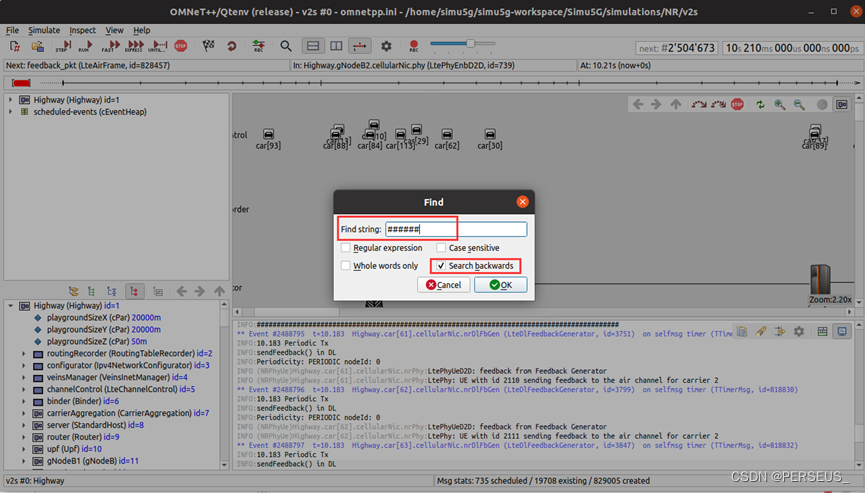Viewport: 865px width, 493px height.
Task: Toggle eventlog recording REC sliders icon
Action: (x=258, y=46)
